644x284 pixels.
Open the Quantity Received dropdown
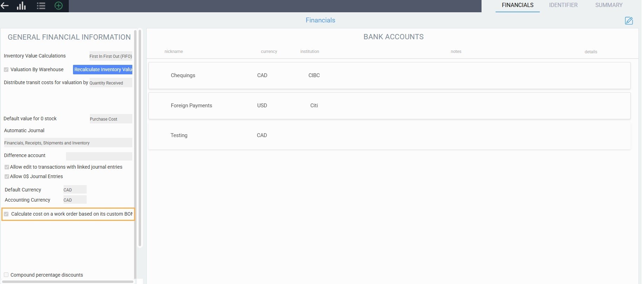point(111,83)
